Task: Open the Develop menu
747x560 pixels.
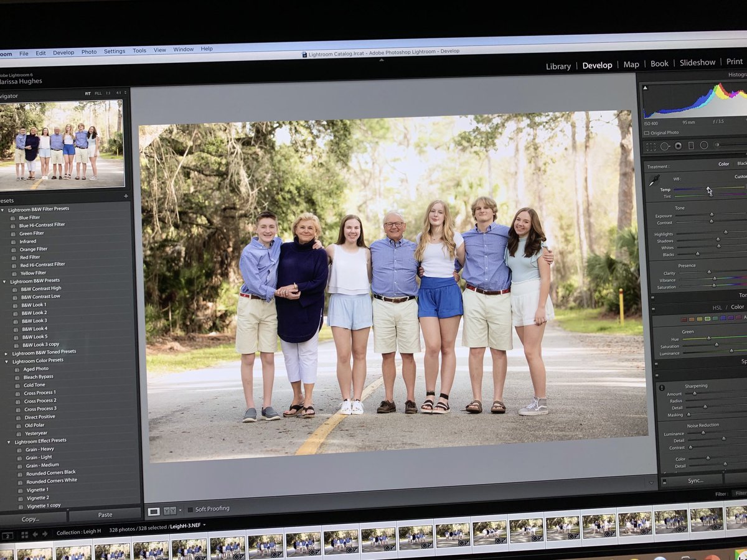Action: pyautogui.click(x=63, y=53)
